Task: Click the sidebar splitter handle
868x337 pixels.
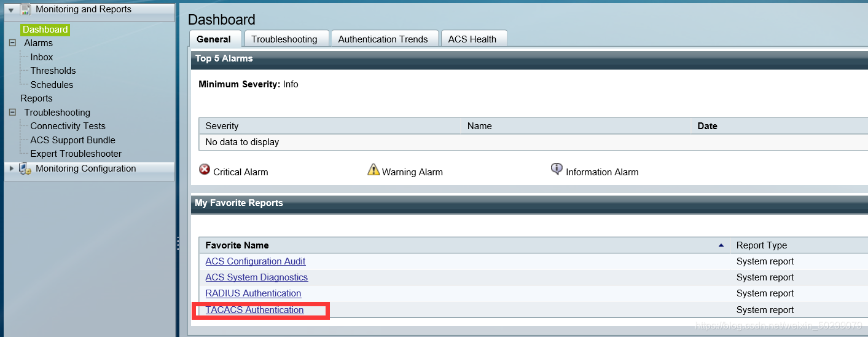Action: (178, 243)
